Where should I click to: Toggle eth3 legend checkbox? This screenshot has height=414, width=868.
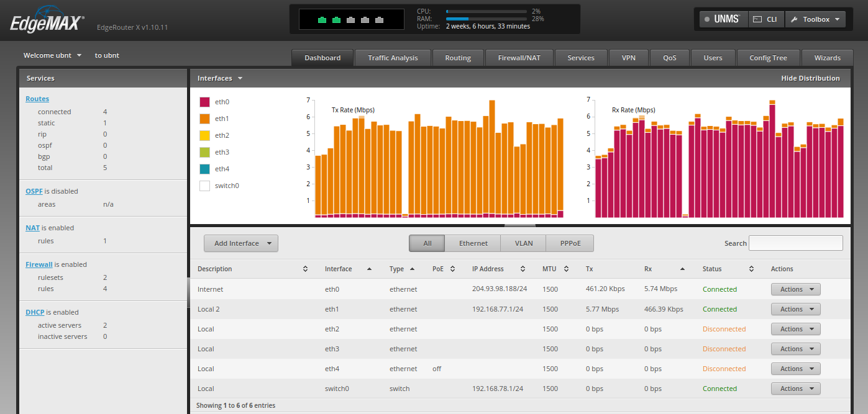pyautogui.click(x=204, y=151)
